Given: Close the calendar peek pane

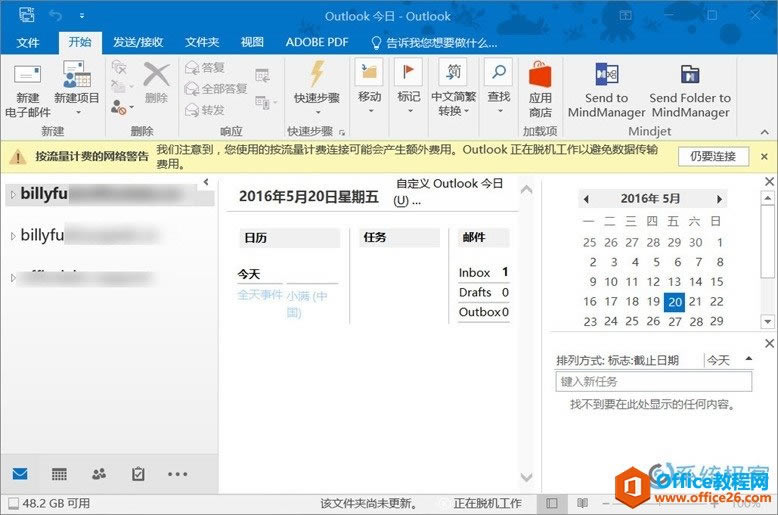Looking at the screenshot, I should 769,182.
